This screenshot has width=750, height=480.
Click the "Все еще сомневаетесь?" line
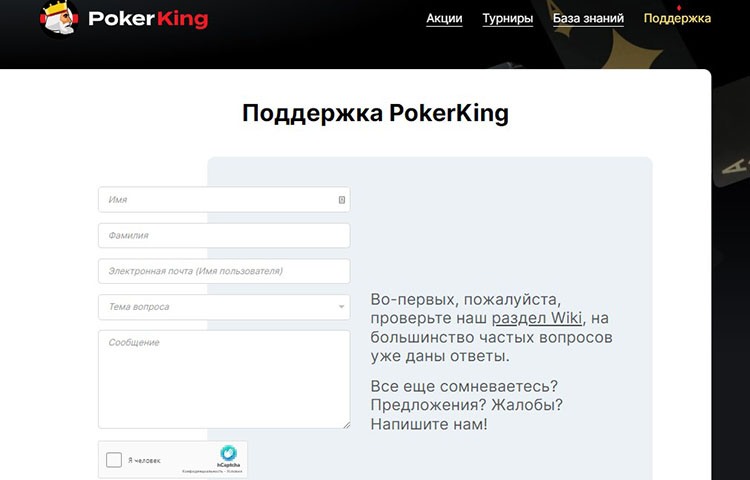tap(464, 386)
